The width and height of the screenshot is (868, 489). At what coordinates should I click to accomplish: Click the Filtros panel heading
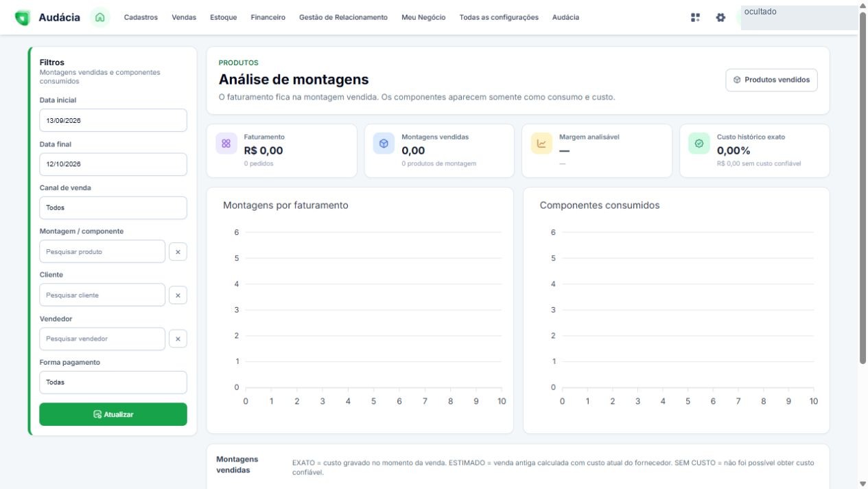coord(52,62)
